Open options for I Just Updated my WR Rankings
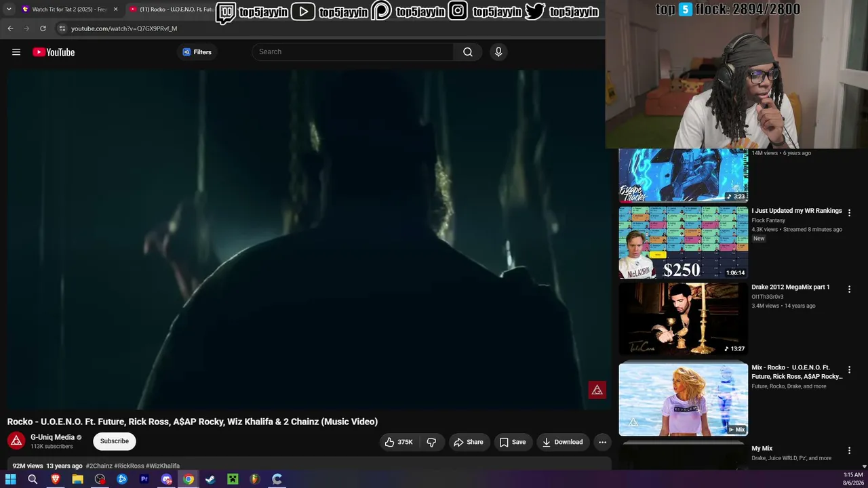 click(849, 213)
